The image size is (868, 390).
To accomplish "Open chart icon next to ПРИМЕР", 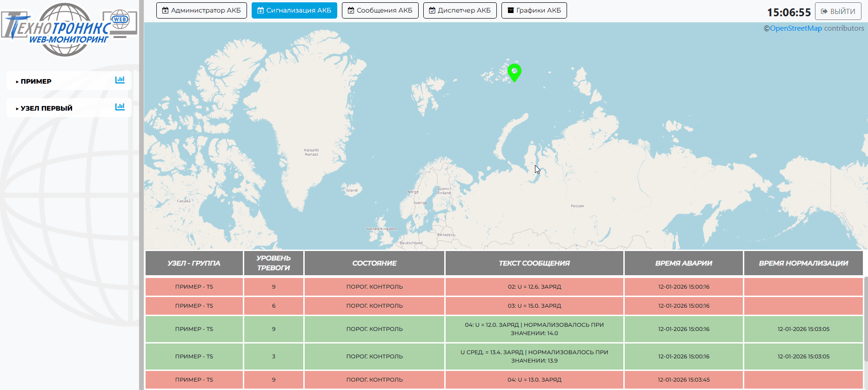I will click(120, 80).
